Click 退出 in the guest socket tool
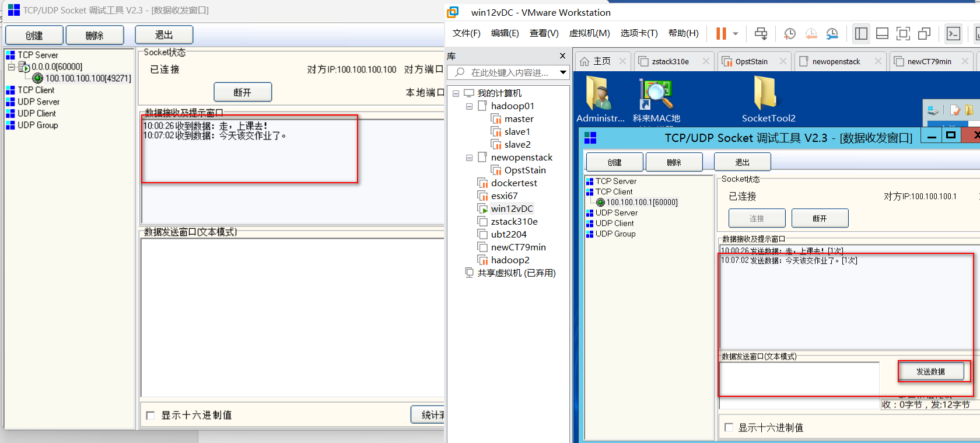This screenshot has height=443, width=980. coord(743,162)
